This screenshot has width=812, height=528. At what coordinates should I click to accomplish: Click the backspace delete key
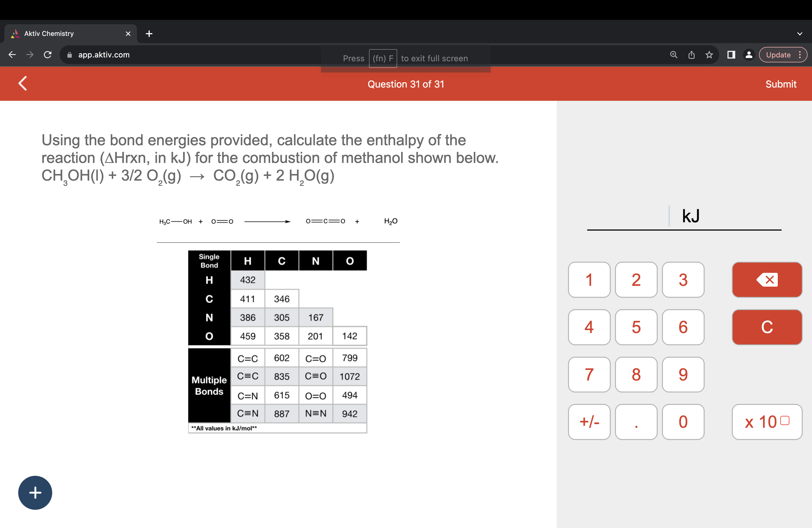point(767,280)
